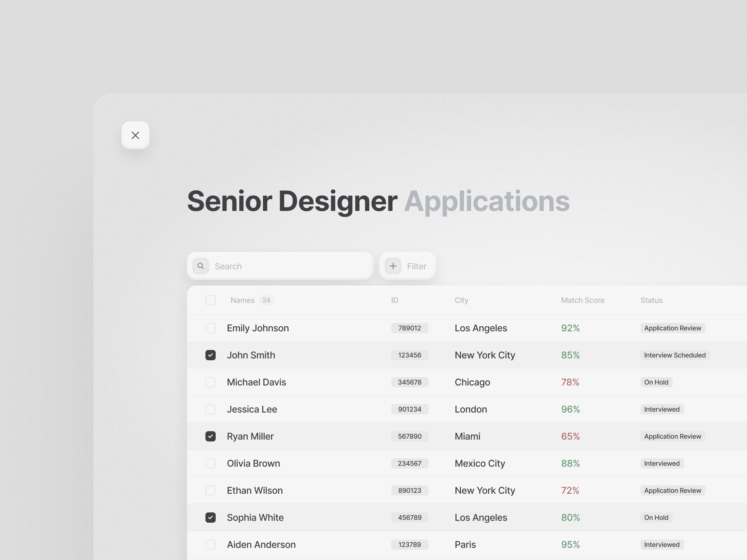Open Emily Johnson's name
The image size is (747, 560).
click(x=258, y=328)
